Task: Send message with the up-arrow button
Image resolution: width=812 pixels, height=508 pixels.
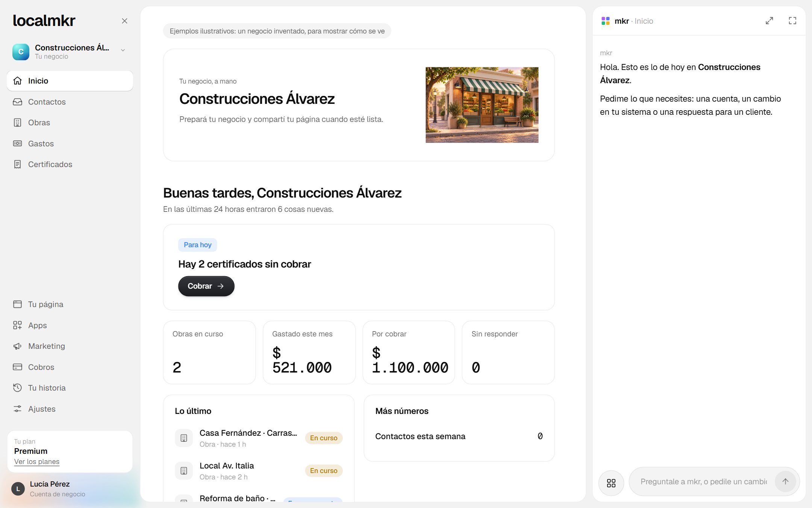Action: (785, 482)
